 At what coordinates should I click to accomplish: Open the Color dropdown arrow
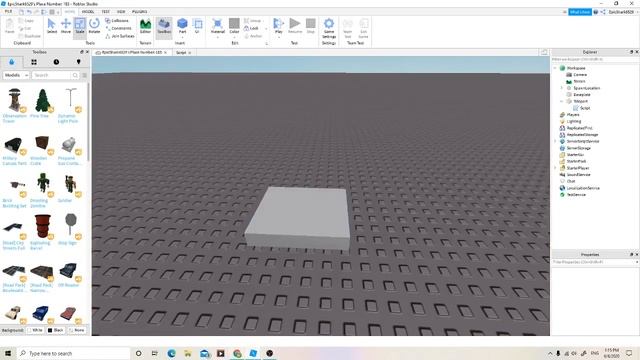[x=234, y=37]
